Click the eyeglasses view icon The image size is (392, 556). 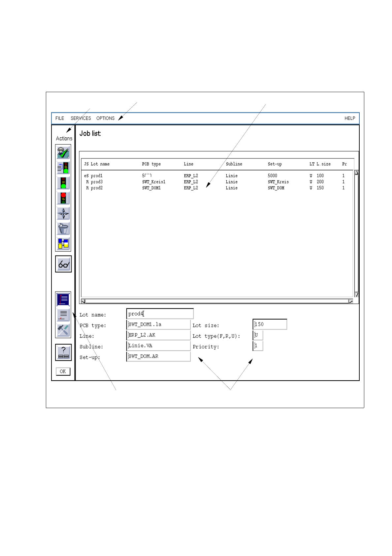(x=63, y=264)
